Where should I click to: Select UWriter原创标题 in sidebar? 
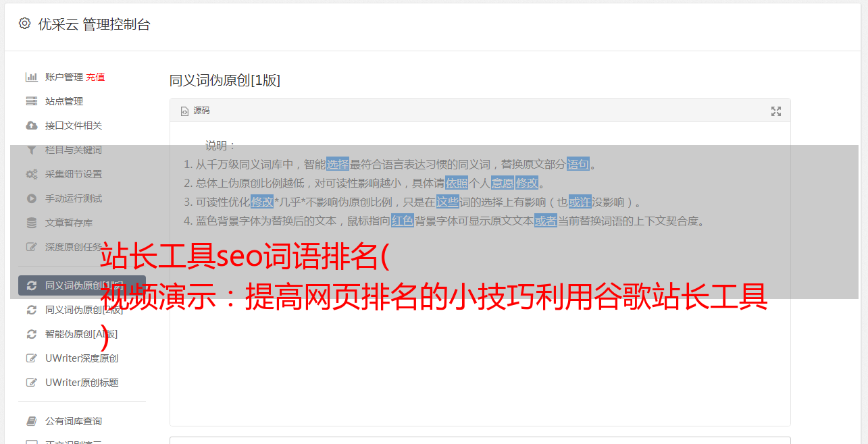(82, 383)
